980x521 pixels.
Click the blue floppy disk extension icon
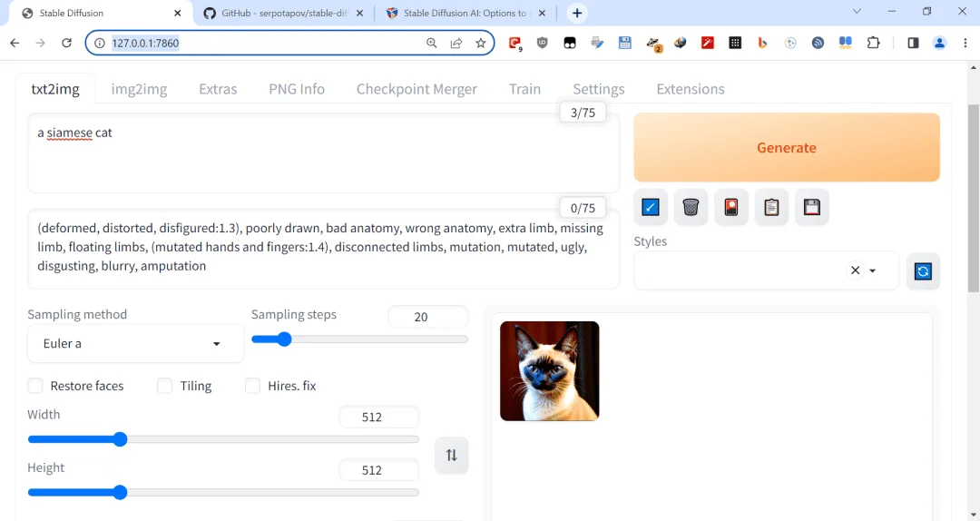click(x=624, y=44)
